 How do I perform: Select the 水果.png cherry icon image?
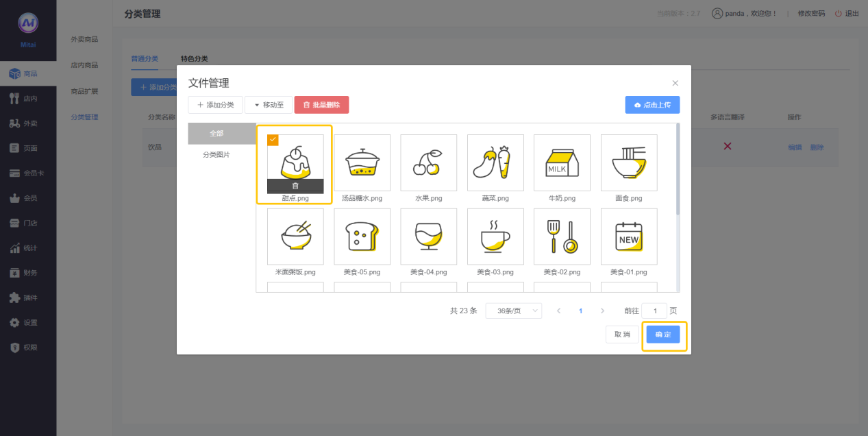pyautogui.click(x=428, y=162)
